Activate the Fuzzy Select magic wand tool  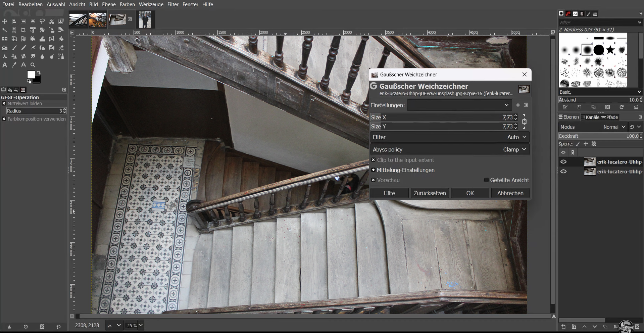pos(5,30)
